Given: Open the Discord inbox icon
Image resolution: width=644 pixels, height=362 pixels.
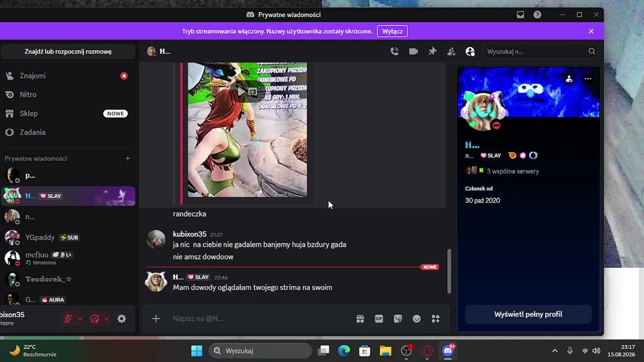Looking at the screenshot, I should point(520,15).
